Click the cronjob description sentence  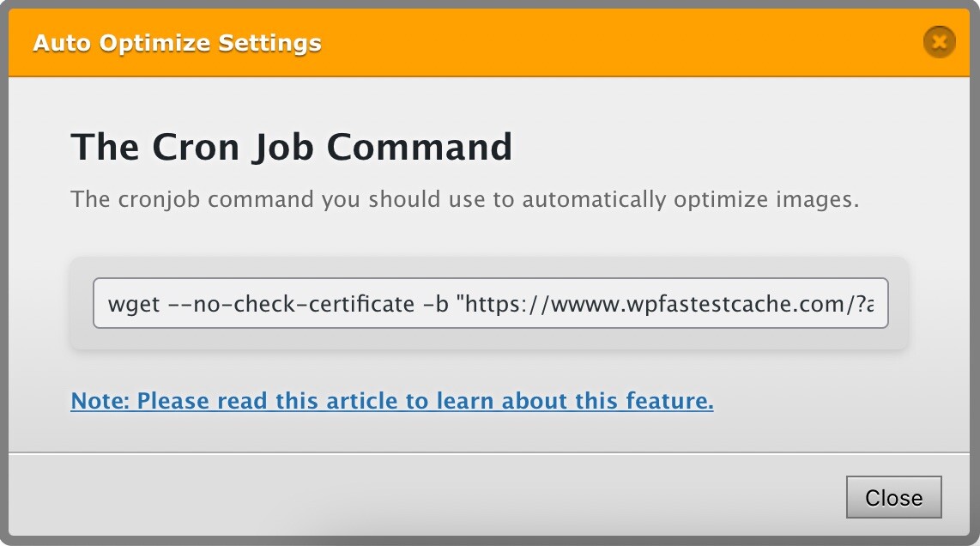coord(465,199)
